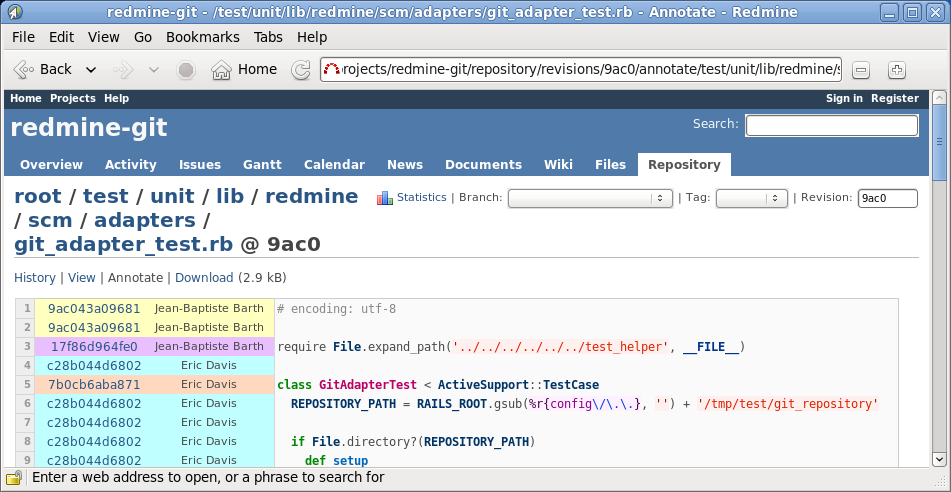Navigate to adapters folder in breadcrumb
The image size is (951, 492).
144,220
